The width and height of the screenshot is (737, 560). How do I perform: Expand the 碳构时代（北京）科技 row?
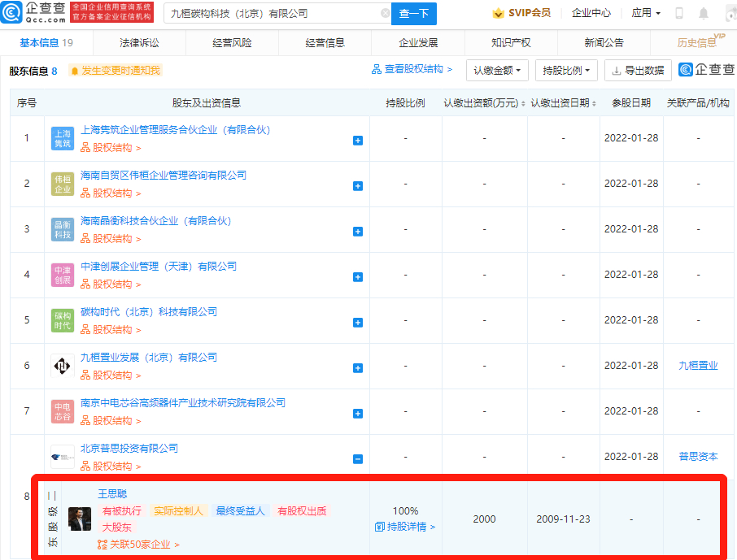pos(358,323)
